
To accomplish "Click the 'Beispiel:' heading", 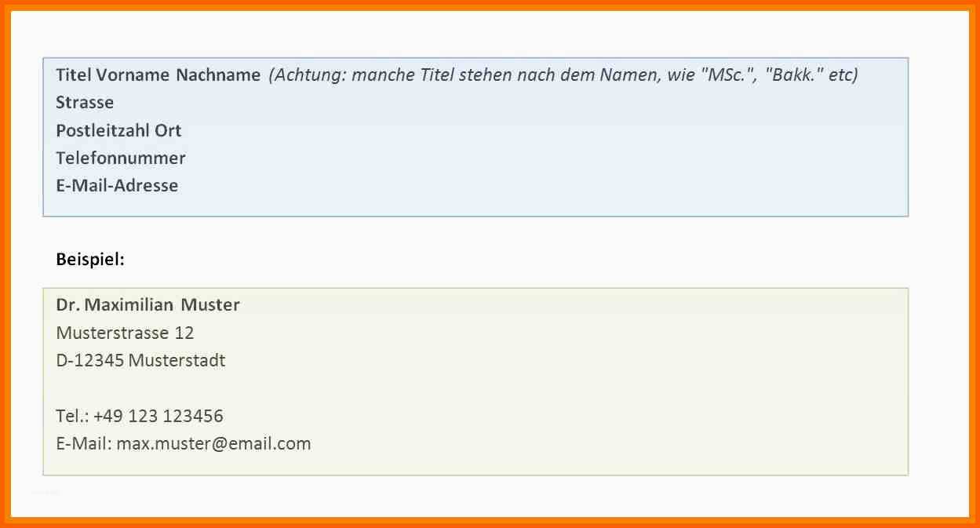I will point(90,259).
